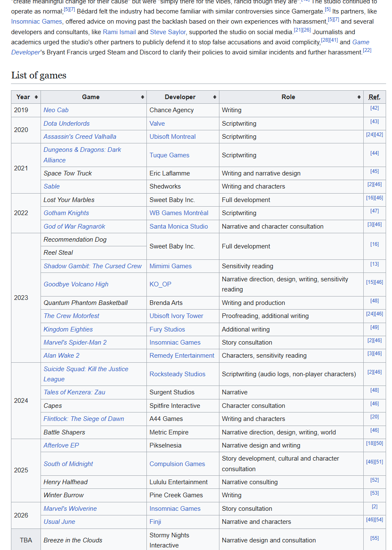Open reference [44] for Dark Alliance
This screenshot has width=392, height=550.
click(x=374, y=153)
